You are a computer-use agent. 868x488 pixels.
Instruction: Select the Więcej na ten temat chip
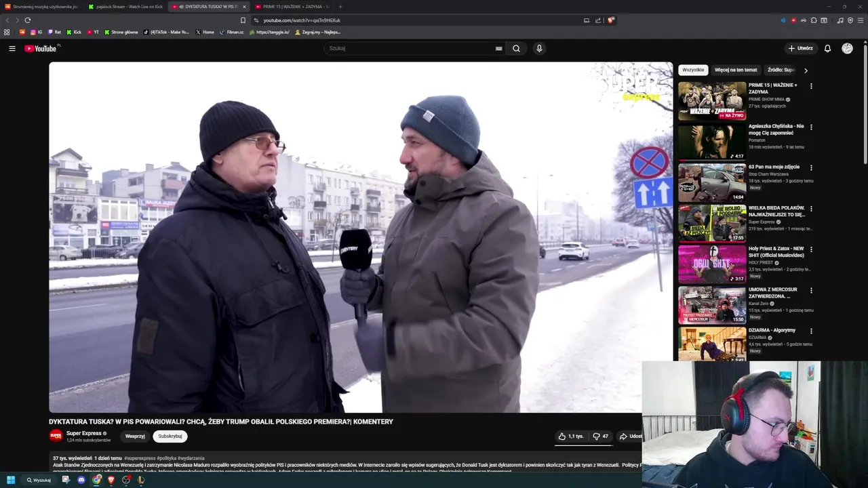[x=736, y=70]
